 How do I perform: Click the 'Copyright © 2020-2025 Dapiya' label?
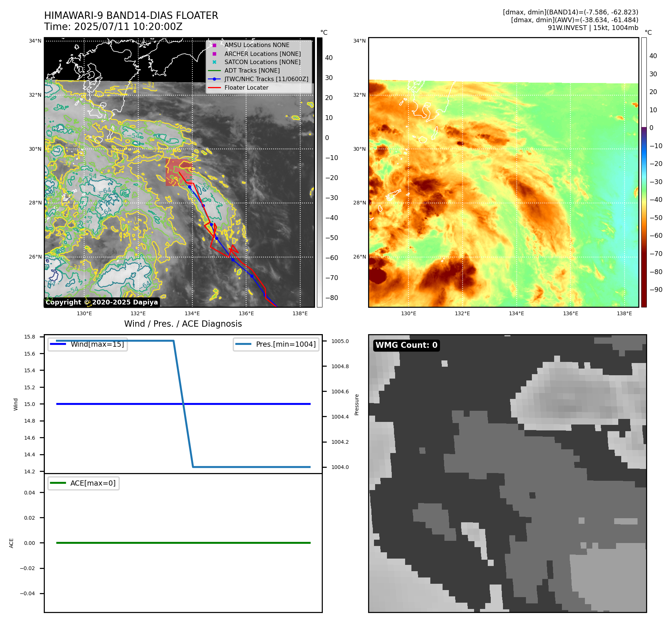pos(102,302)
